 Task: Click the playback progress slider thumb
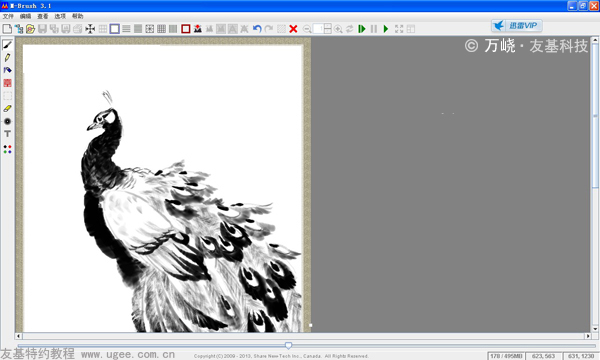pos(289,345)
